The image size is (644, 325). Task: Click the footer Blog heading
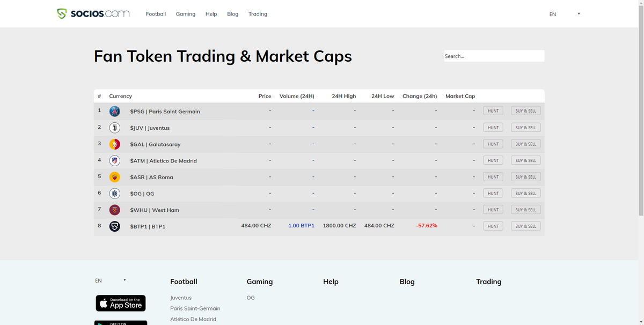tap(407, 282)
